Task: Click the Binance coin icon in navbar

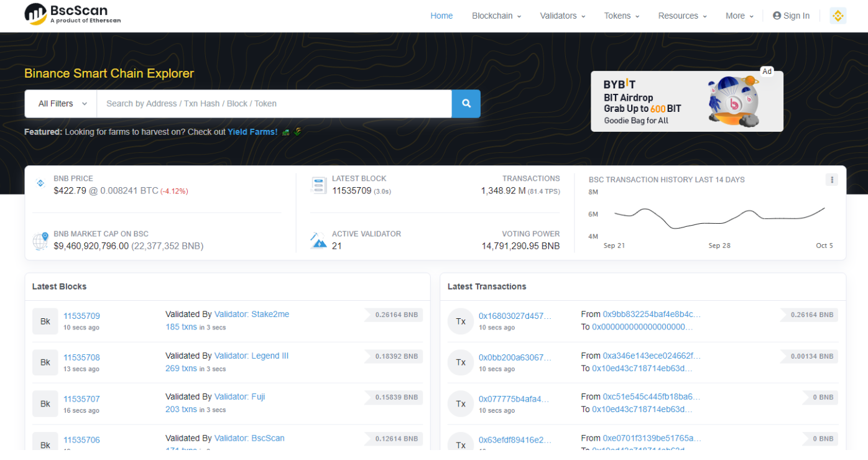Action: [x=838, y=16]
